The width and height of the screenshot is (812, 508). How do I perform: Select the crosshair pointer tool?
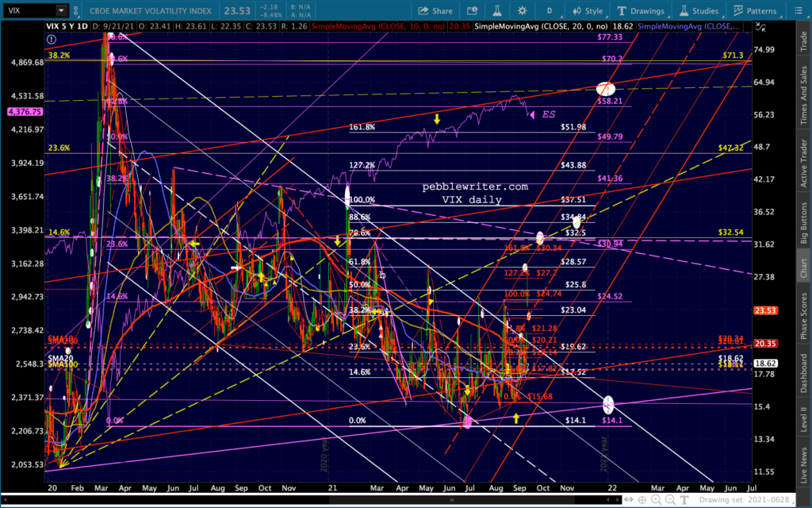642,500
